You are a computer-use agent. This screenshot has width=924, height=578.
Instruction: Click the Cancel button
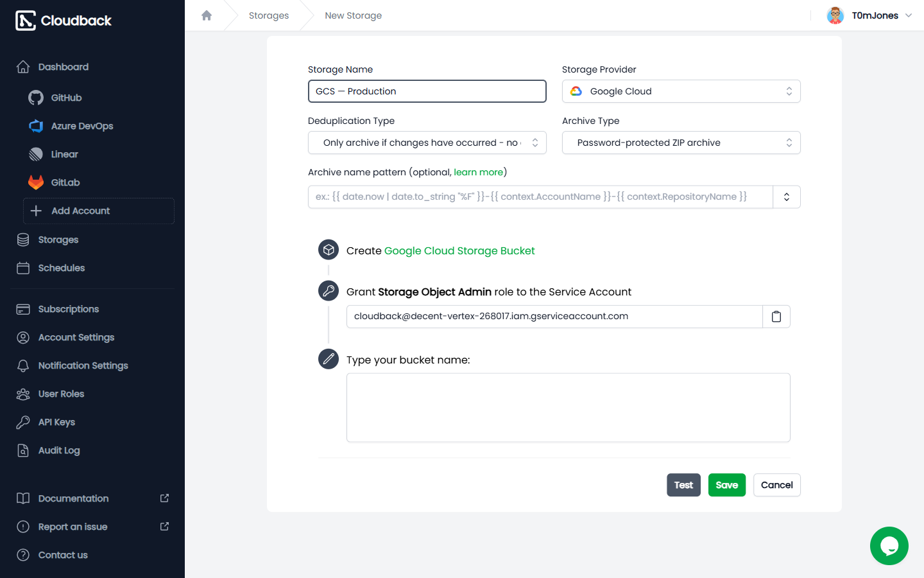coord(777,485)
